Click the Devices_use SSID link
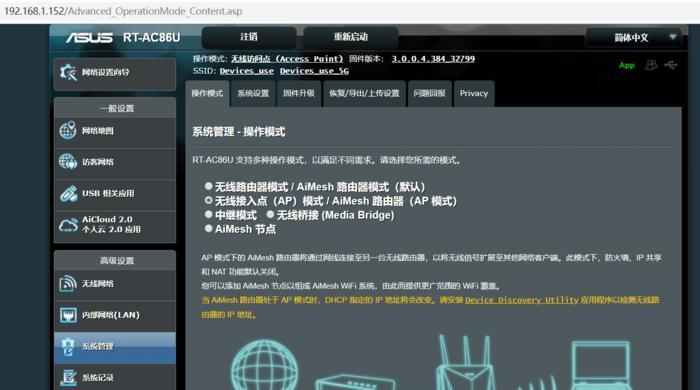The height and width of the screenshot is (390, 700). (x=246, y=71)
